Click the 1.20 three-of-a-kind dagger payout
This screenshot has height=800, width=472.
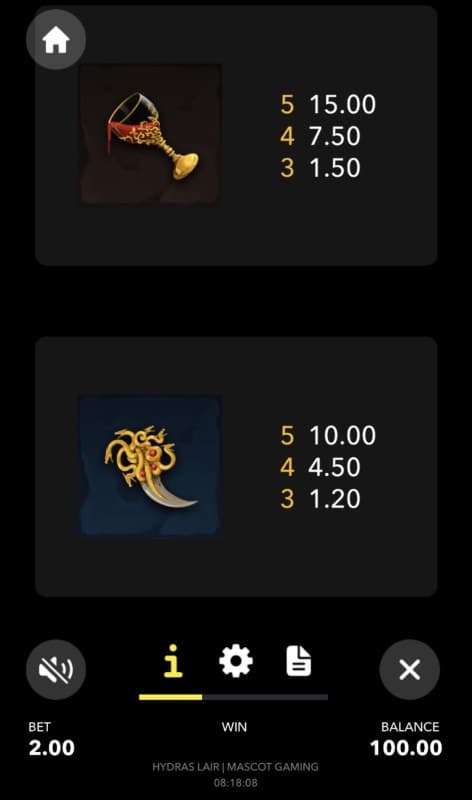335,498
